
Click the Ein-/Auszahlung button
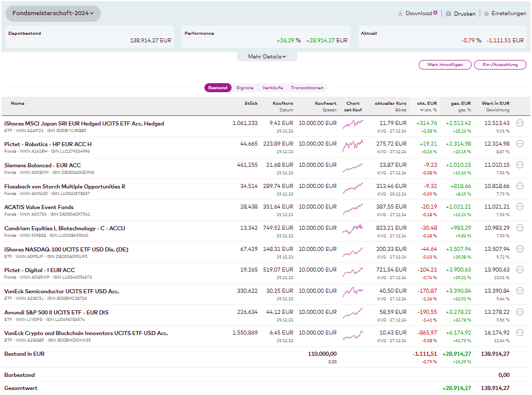[x=500, y=64]
